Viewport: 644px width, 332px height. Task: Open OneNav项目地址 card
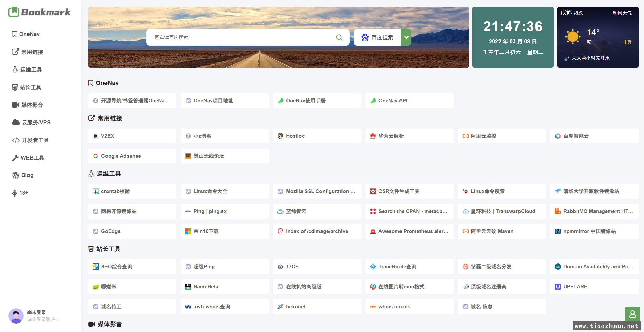225,101
